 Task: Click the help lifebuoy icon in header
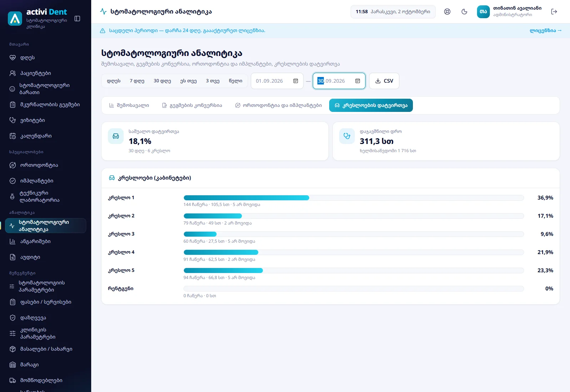447,11
